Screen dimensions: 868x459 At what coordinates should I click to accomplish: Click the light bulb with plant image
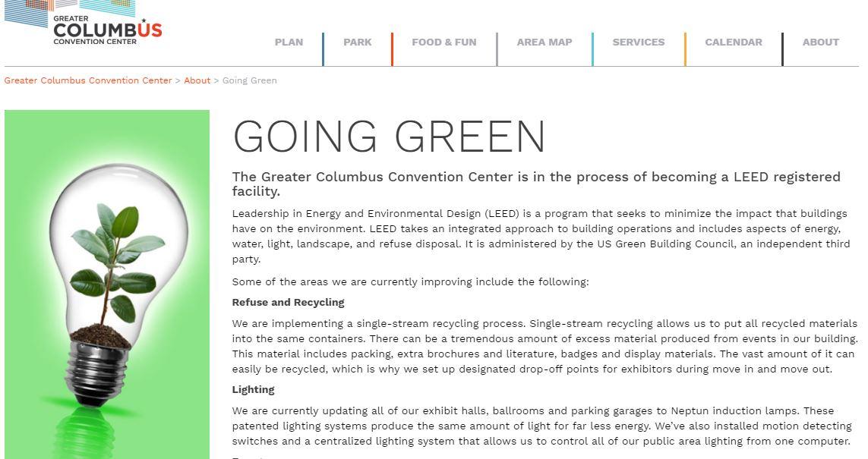(x=107, y=285)
